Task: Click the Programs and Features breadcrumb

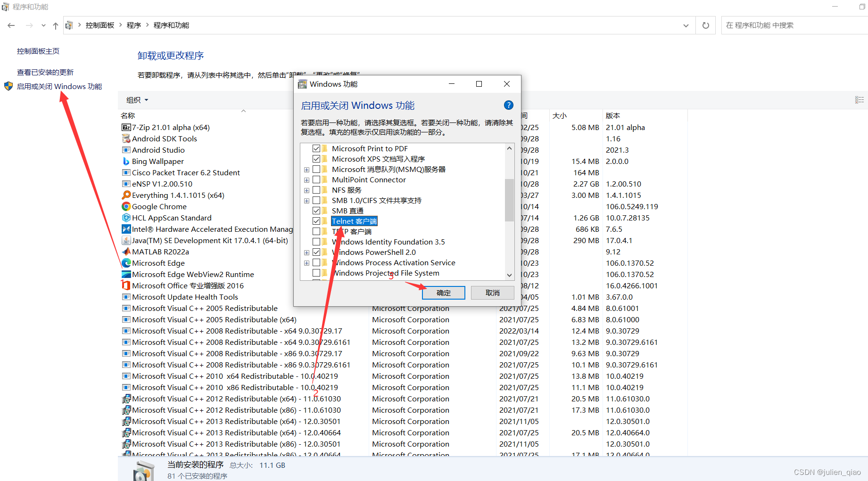Action: tap(171, 25)
